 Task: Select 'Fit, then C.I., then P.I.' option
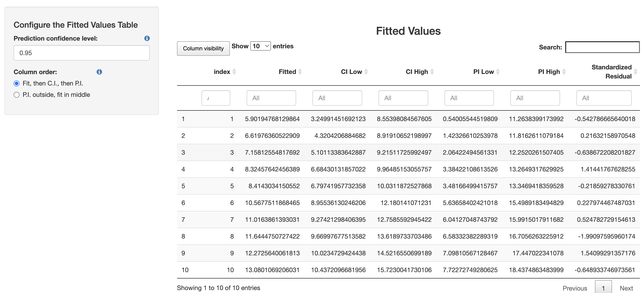pos(17,83)
